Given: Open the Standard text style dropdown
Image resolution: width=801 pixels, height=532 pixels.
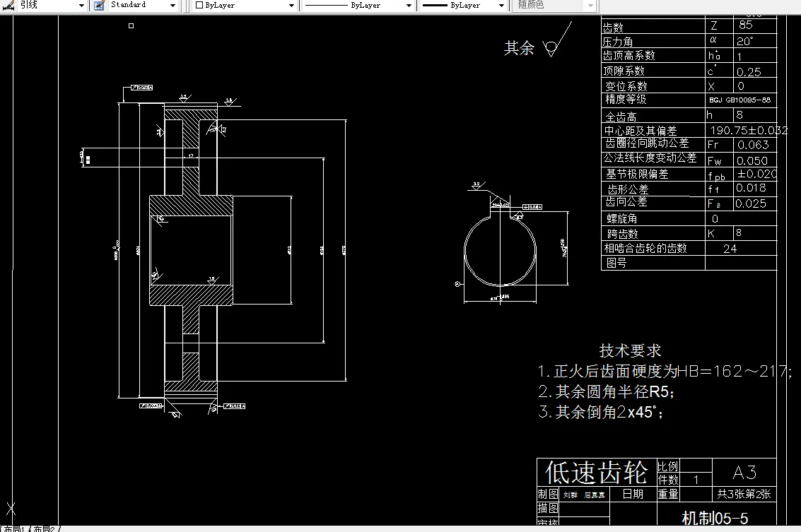Looking at the screenshot, I should click(172, 6).
